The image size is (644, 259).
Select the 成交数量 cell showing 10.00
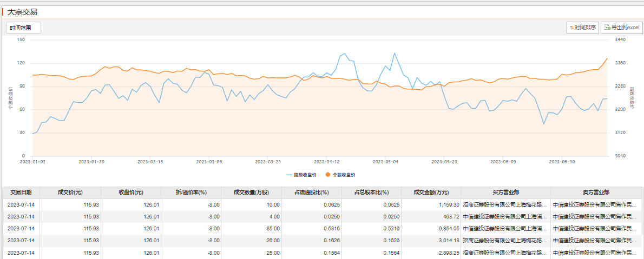[251, 204]
